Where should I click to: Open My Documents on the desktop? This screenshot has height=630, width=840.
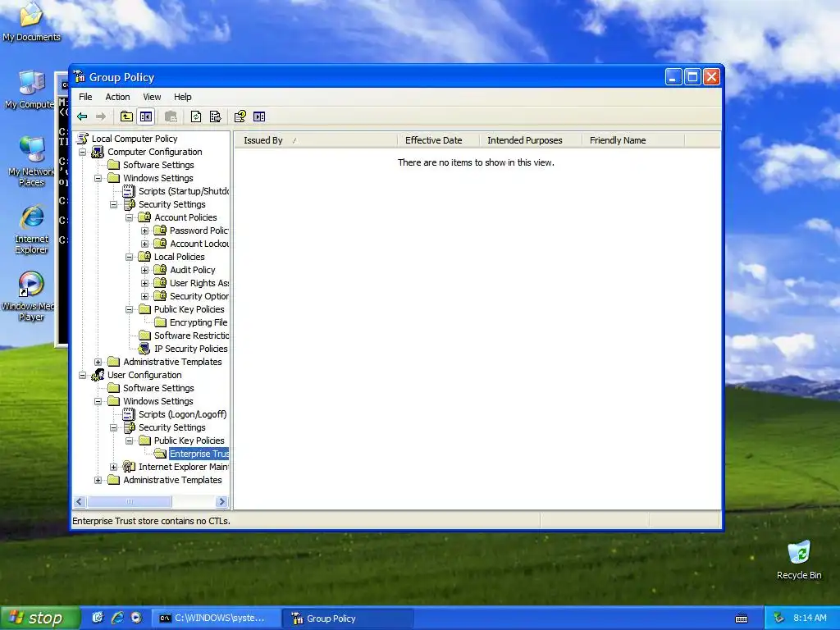pos(31,22)
